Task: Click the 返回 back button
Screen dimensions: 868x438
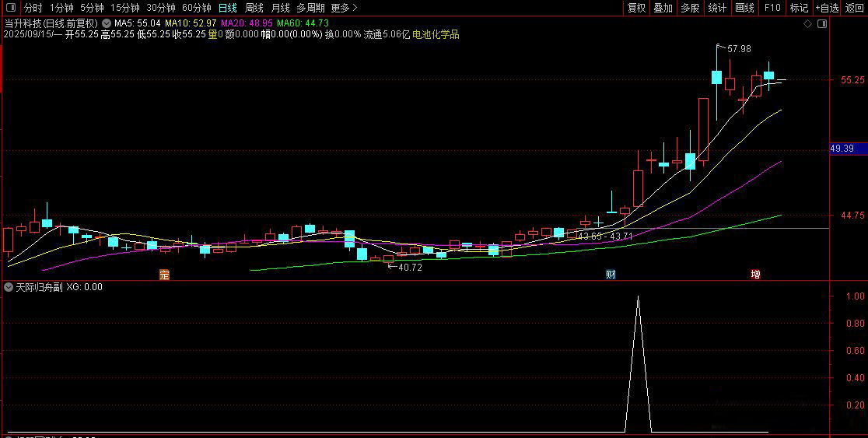Action: click(x=855, y=8)
